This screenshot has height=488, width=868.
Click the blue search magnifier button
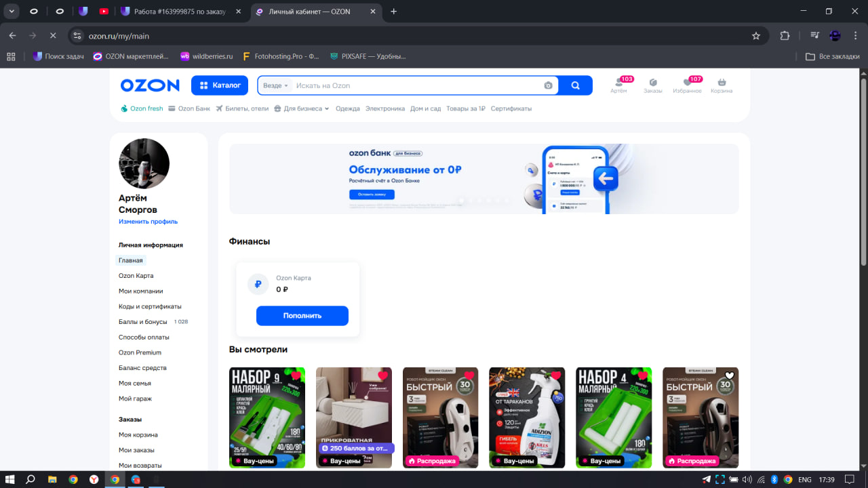(575, 85)
